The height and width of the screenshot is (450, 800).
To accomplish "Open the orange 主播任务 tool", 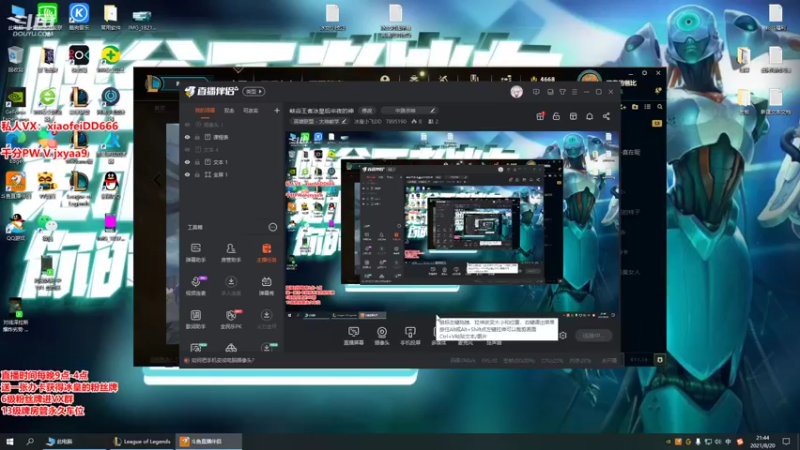I will 266,253.
